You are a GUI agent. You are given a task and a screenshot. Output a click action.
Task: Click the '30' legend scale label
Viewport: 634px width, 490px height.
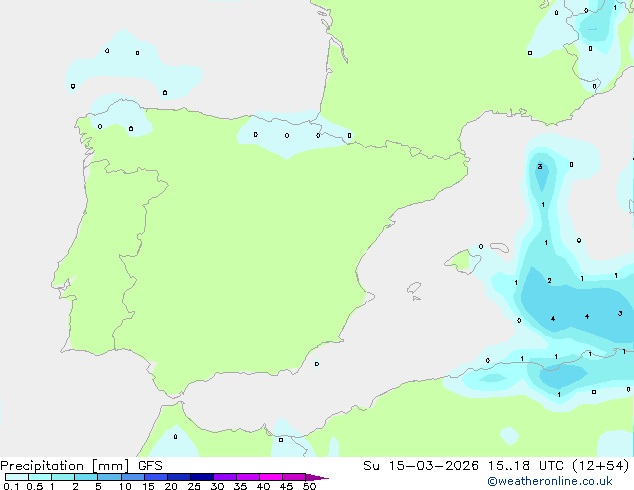coord(217,486)
